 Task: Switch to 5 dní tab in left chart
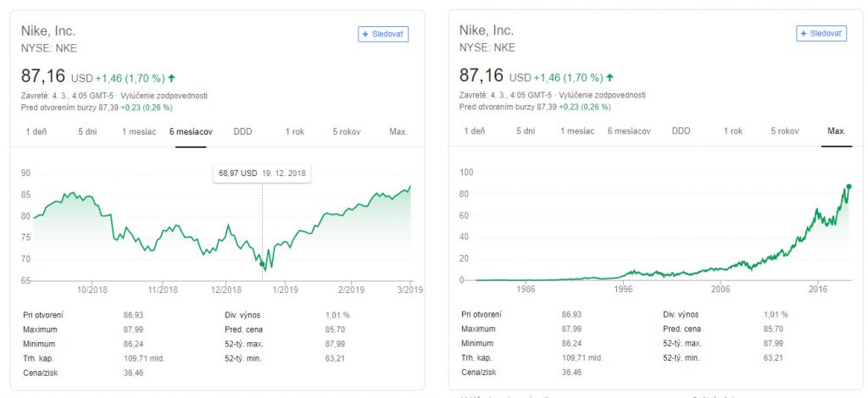(x=87, y=132)
